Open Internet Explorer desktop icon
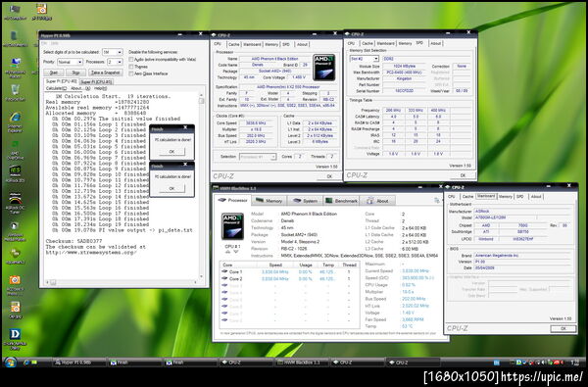Image resolution: width=588 pixels, height=387 pixels. 15,119
